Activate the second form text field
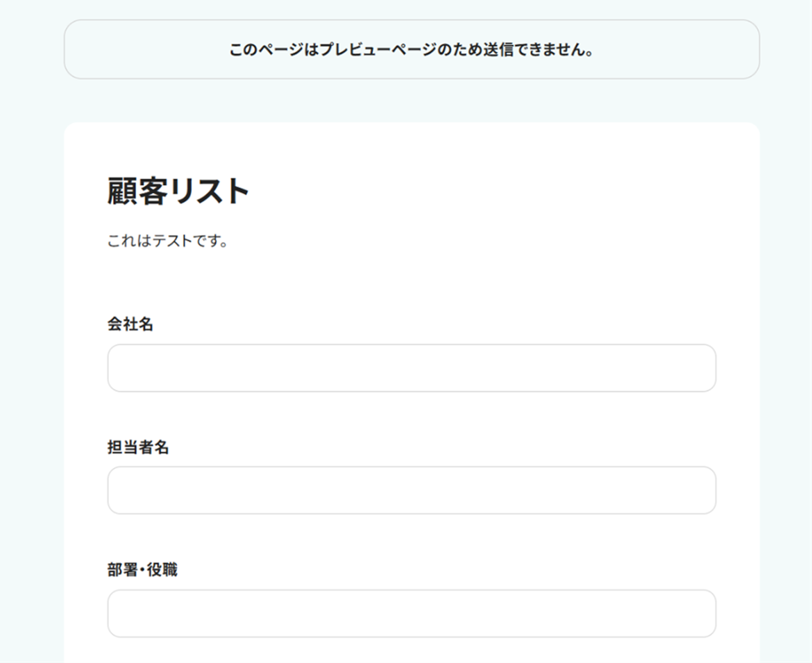 [x=412, y=490]
